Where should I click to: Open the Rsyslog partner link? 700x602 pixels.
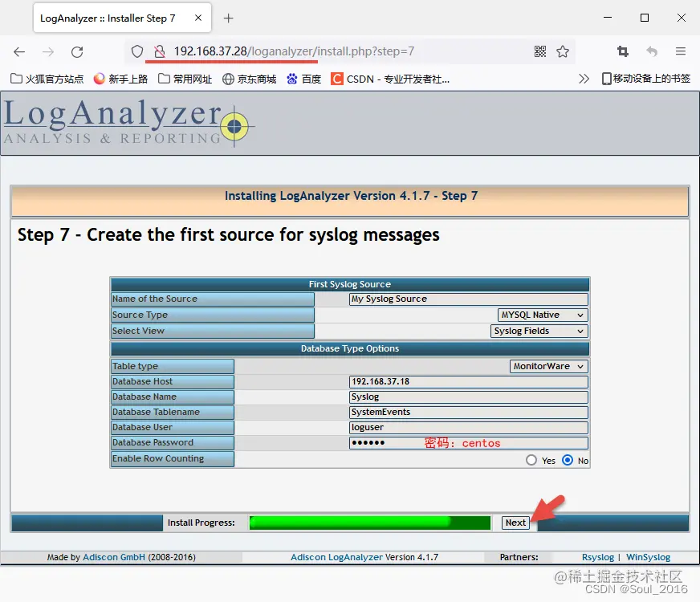tap(598, 557)
